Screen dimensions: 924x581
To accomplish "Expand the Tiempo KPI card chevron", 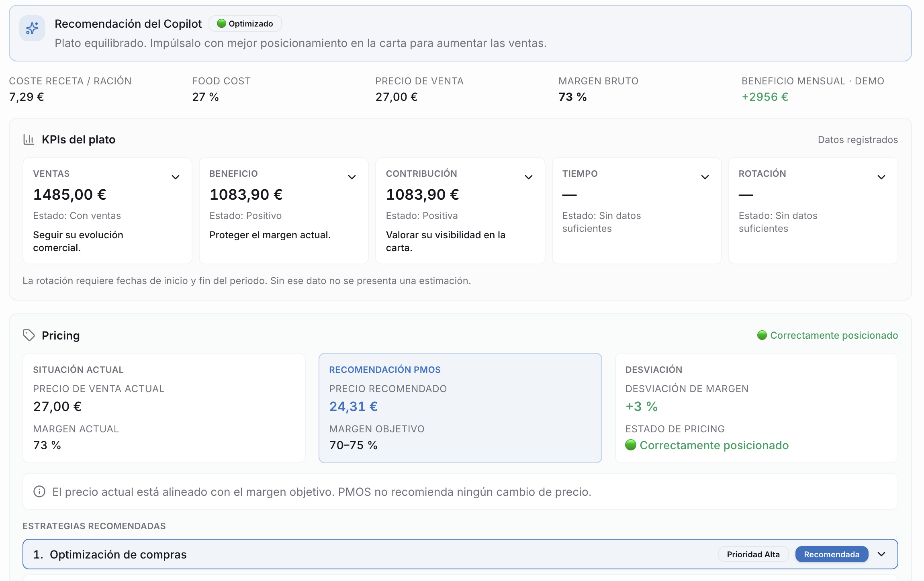I will click(x=705, y=177).
